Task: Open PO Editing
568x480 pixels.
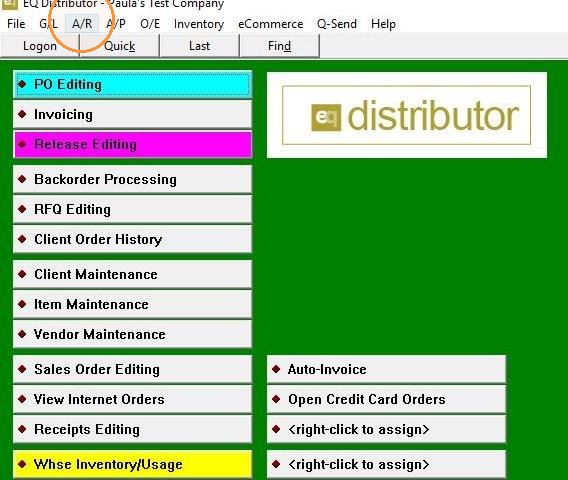Action: click(132, 84)
